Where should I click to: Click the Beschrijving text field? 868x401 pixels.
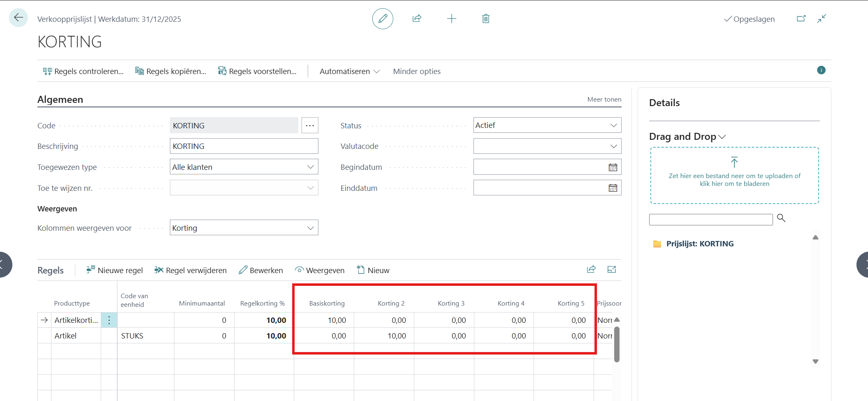click(x=244, y=146)
